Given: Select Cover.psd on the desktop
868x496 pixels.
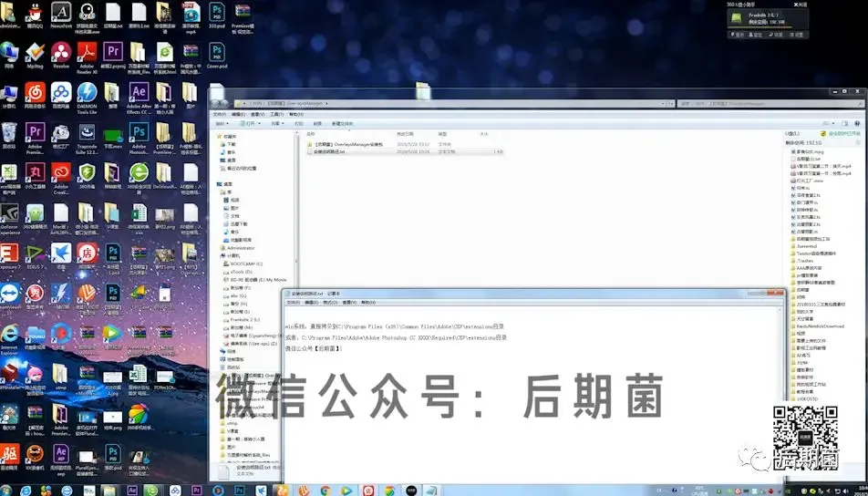Looking at the screenshot, I should coord(216,54).
